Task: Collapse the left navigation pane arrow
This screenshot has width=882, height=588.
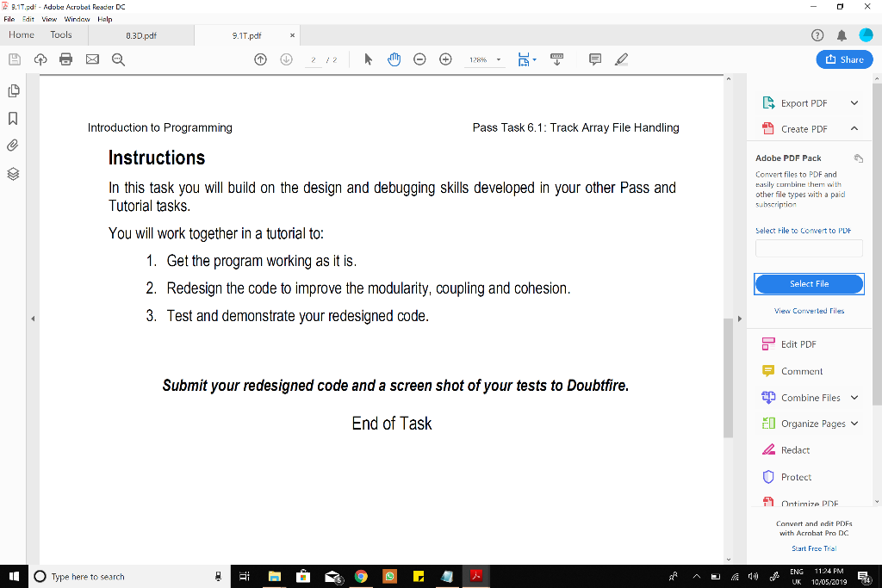Action: tap(33, 319)
